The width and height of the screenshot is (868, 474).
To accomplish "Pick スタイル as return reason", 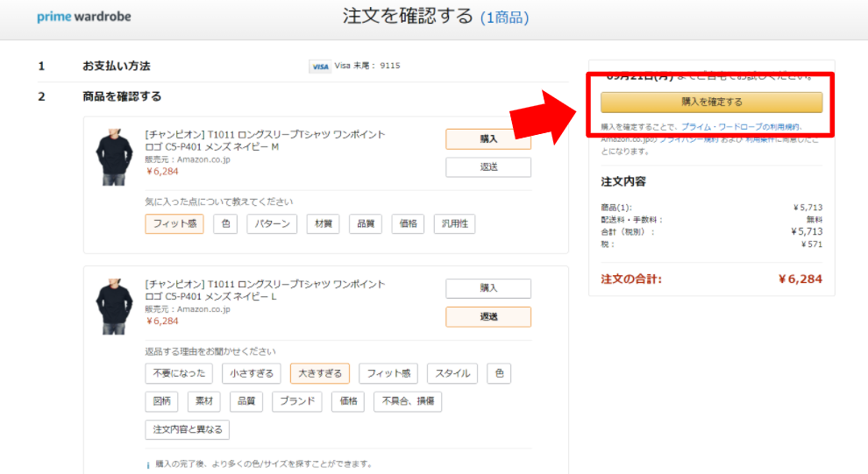I will pyautogui.click(x=452, y=373).
